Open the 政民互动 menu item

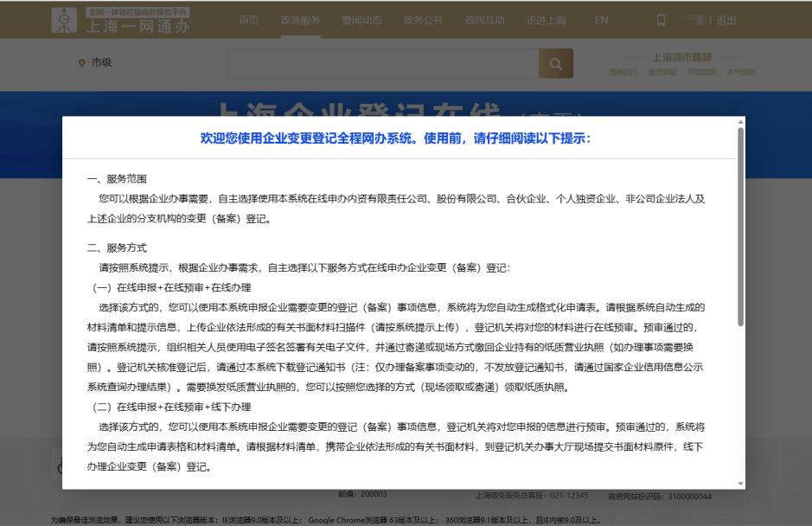coord(484,21)
